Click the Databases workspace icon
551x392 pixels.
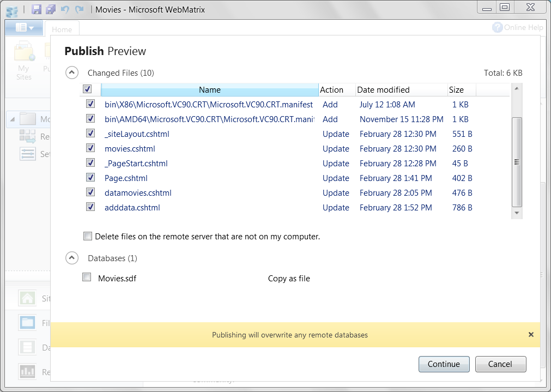tap(27, 347)
